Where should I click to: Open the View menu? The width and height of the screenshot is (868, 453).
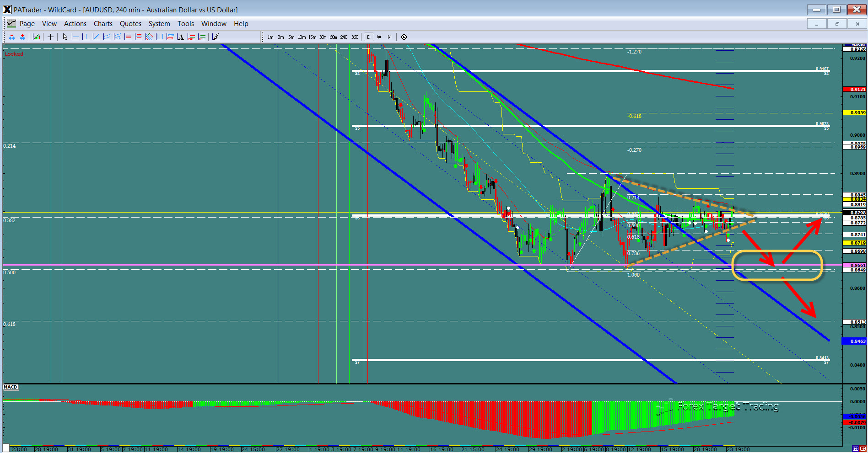tap(49, 24)
